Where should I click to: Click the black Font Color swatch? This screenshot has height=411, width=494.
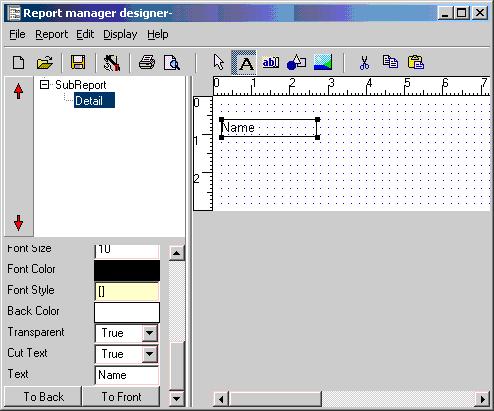click(x=127, y=270)
